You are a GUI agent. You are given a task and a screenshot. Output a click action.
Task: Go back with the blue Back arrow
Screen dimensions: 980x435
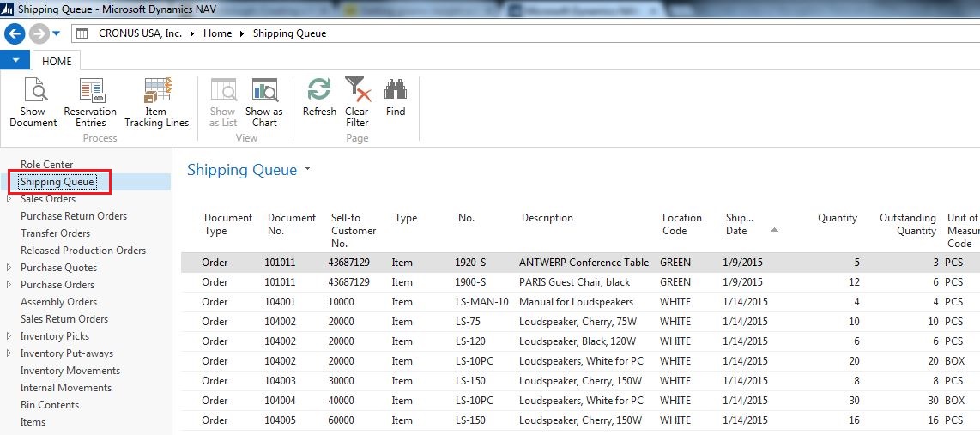[15, 33]
